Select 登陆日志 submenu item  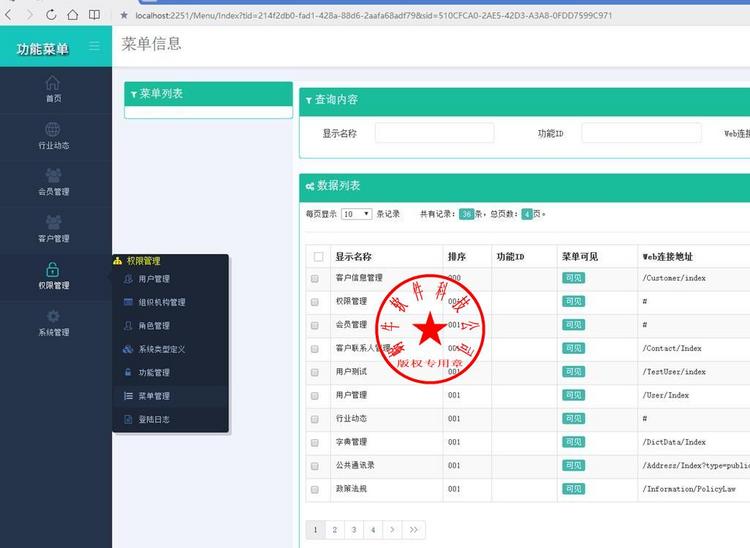click(154, 419)
